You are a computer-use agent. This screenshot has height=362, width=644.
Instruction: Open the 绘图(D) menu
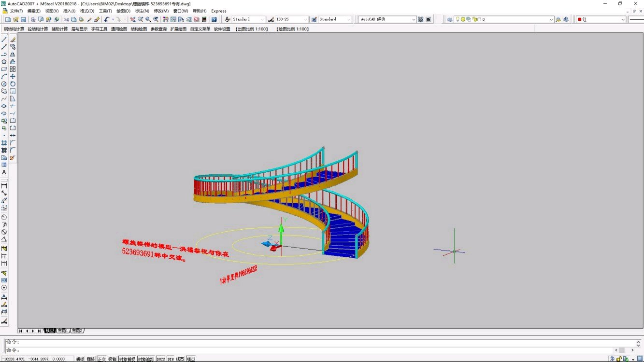click(x=123, y=11)
